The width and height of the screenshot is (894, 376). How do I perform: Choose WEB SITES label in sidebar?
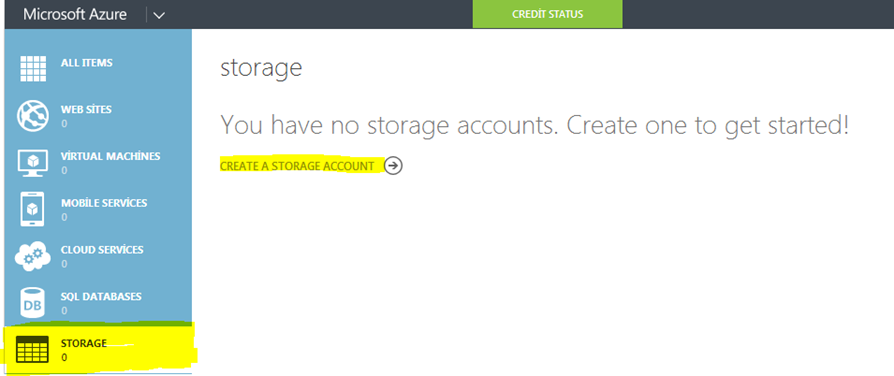point(86,109)
